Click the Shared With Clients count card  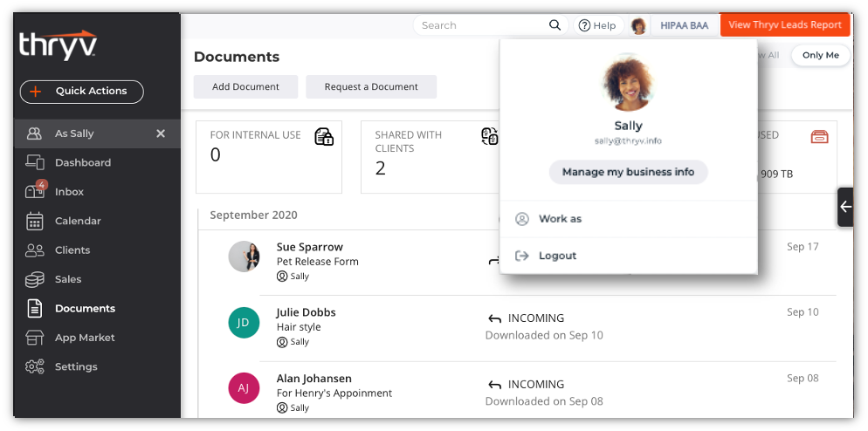click(431, 157)
